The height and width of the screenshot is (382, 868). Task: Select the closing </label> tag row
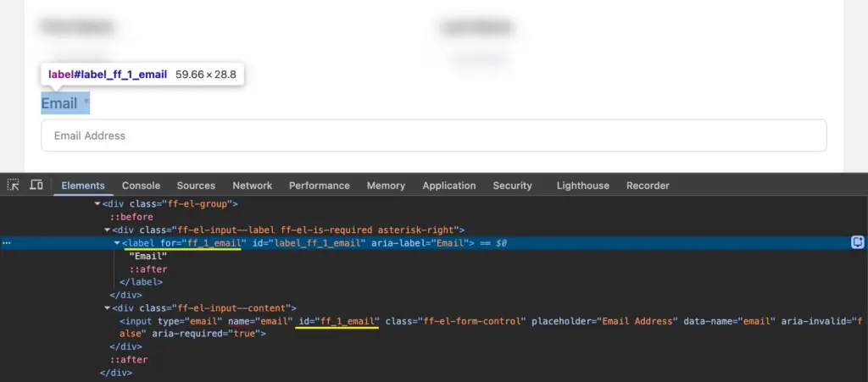click(142, 282)
